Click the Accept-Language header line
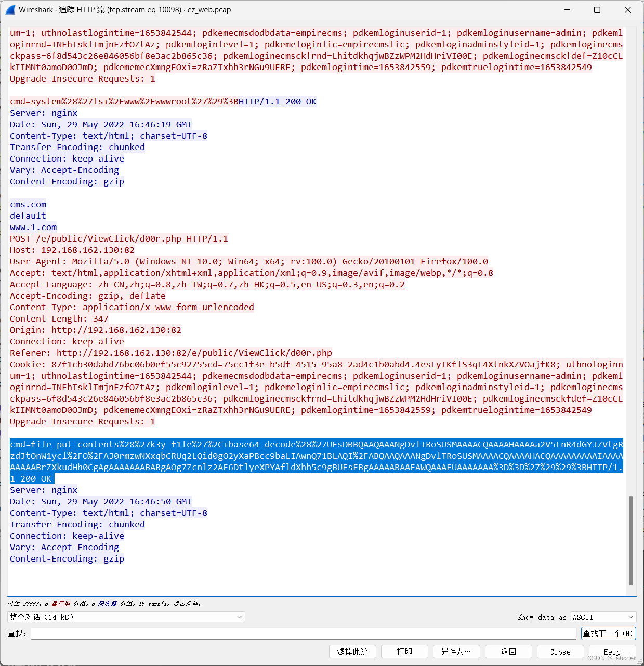This screenshot has width=644, height=666. click(207, 285)
